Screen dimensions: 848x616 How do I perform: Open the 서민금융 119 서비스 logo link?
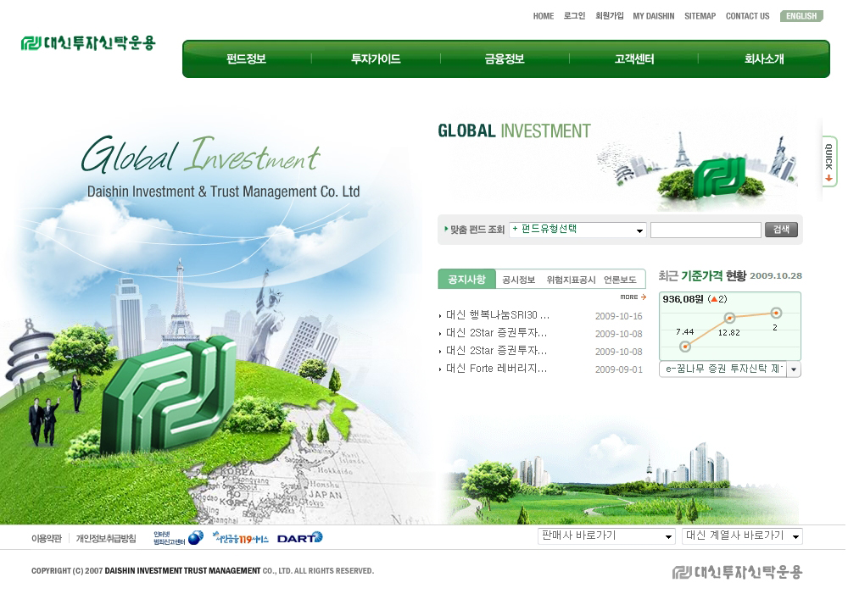coord(241,538)
